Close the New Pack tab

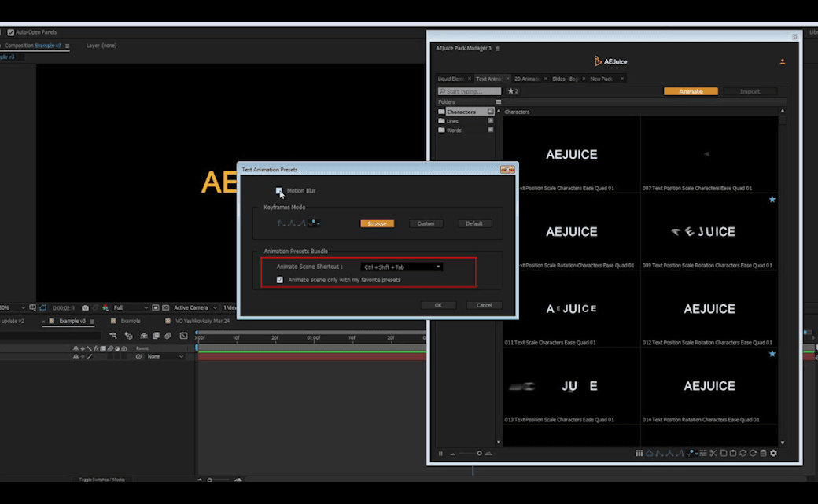pyautogui.click(x=622, y=79)
